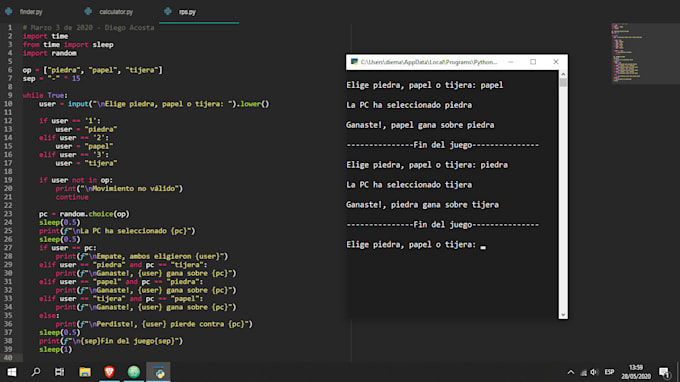This screenshot has width=680, height=382.
Task: Click the 'continue' keyword line
Action: pyautogui.click(x=72, y=197)
